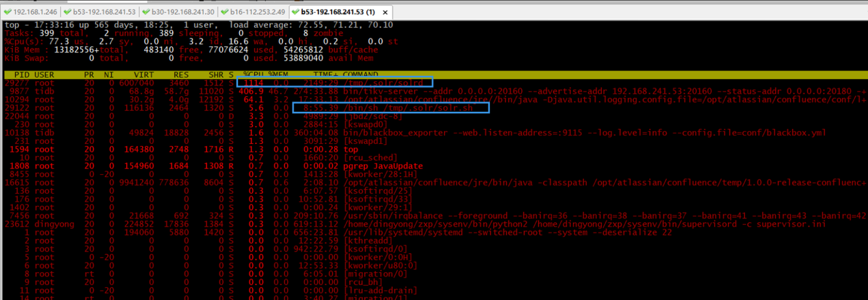Screen dimensions: 868x300
Task: Open the b30-192.168.241.30 session tab
Action: [x=183, y=12]
